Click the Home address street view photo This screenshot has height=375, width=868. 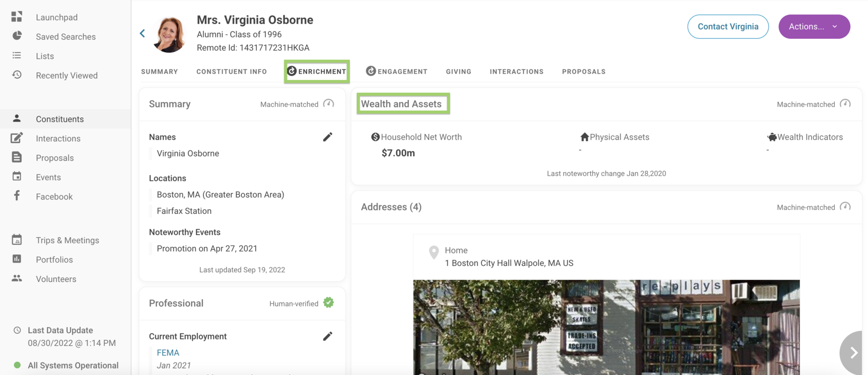pos(606,327)
